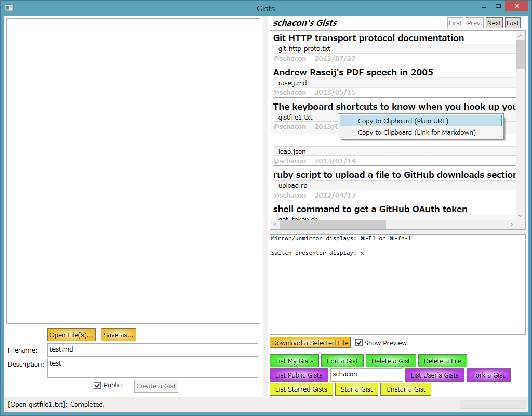Click Download a Selected File
The height and width of the screenshot is (416, 532).
(310, 343)
